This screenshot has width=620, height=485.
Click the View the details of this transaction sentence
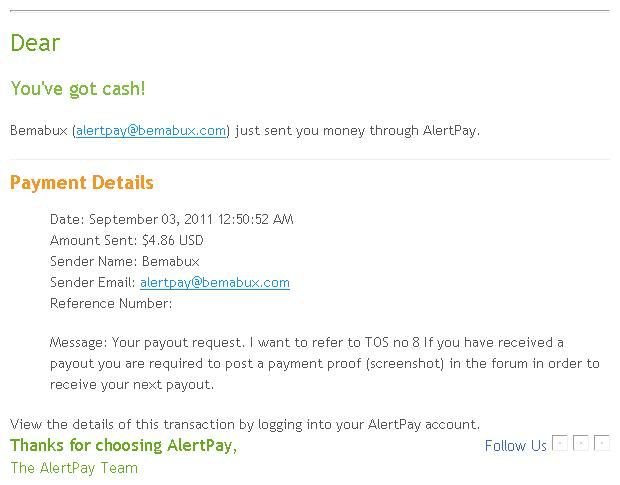[x=245, y=425]
